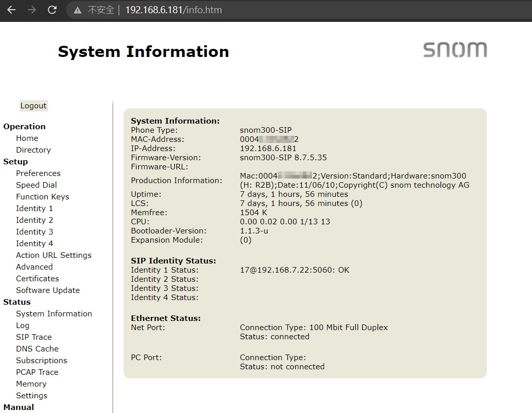532x413 pixels.
Task: View the SIP Trace page
Action: click(x=34, y=337)
